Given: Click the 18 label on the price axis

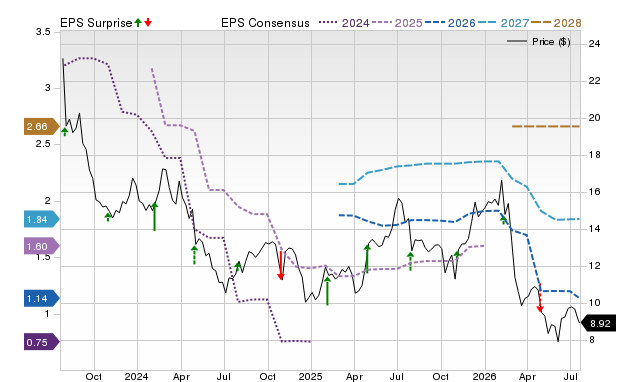Looking at the screenshot, I should (594, 155).
